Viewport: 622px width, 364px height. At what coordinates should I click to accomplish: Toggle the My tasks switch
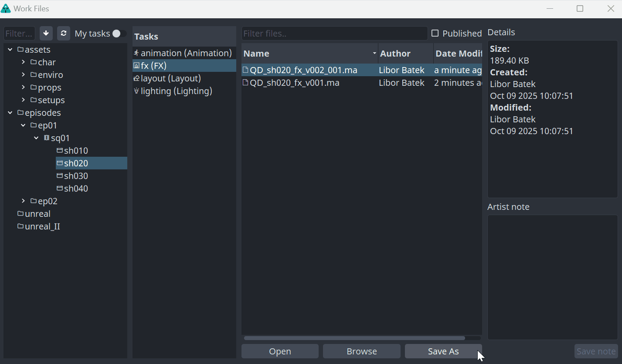tap(119, 34)
